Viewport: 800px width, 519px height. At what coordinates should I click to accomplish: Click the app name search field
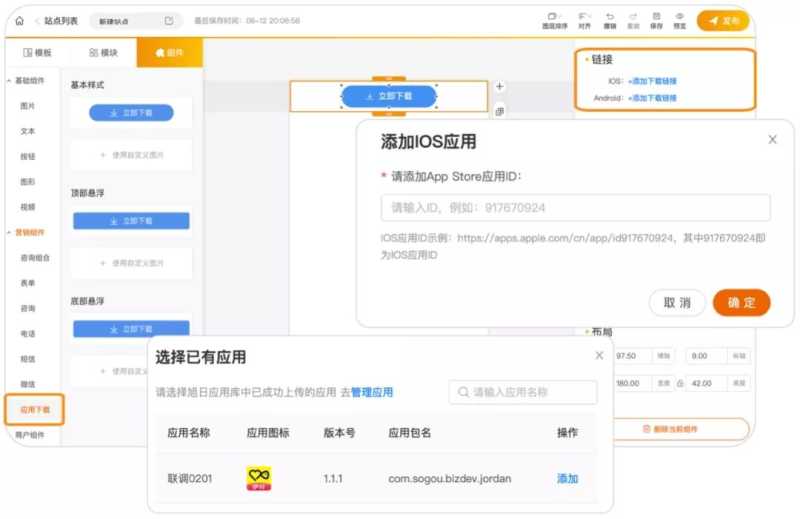click(523, 392)
